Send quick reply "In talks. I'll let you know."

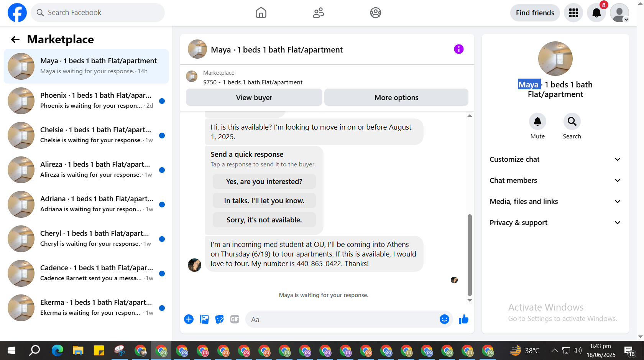264,201
